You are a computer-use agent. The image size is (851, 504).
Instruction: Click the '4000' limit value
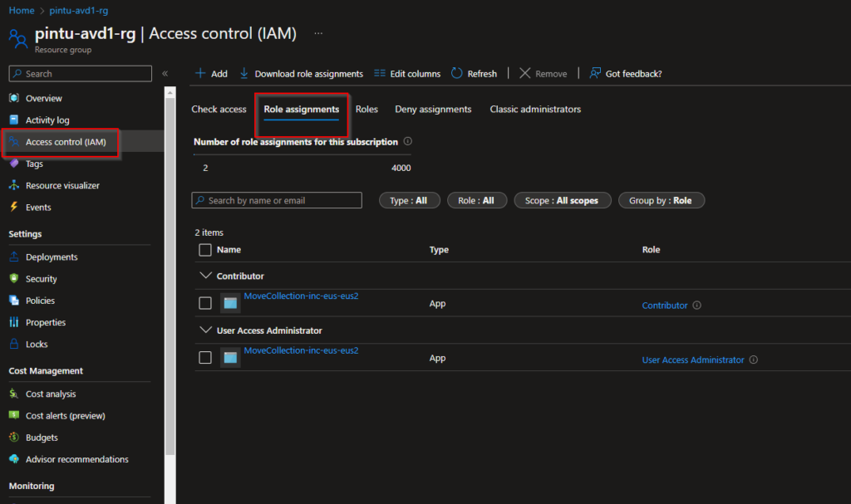[x=401, y=168]
